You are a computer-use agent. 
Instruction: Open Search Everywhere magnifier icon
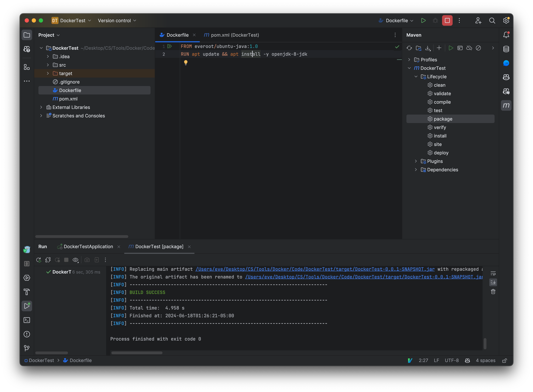(492, 21)
